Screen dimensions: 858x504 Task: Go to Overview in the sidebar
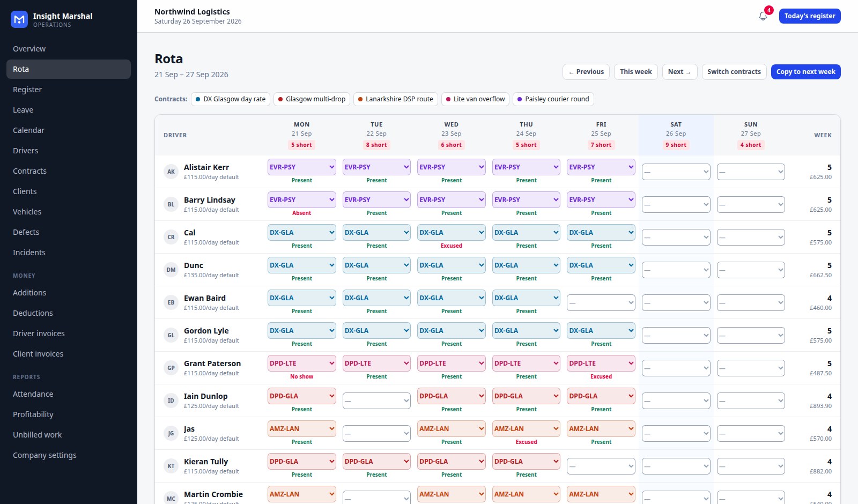point(69,49)
